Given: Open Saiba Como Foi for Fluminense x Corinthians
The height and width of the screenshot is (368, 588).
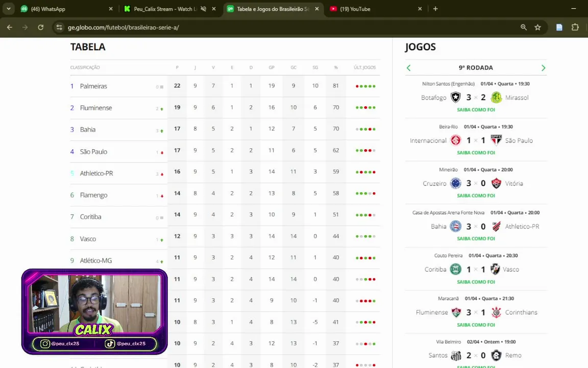Looking at the screenshot, I should [476, 325].
